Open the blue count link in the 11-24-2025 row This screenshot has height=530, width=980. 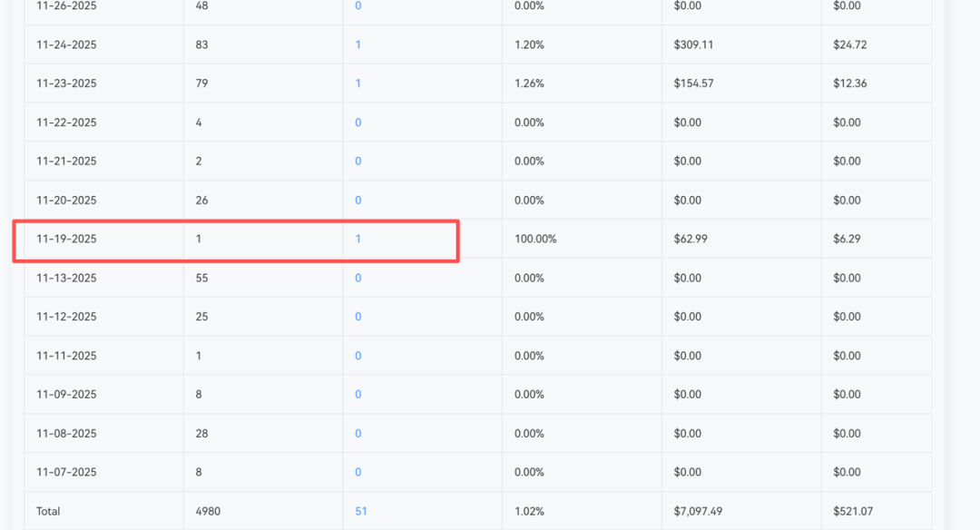tap(358, 45)
